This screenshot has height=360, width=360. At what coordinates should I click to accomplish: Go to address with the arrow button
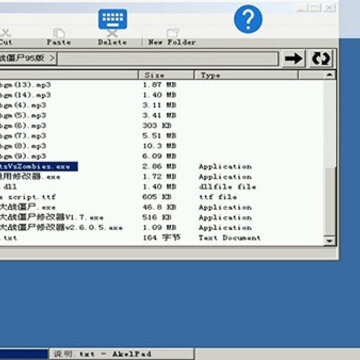(x=294, y=59)
